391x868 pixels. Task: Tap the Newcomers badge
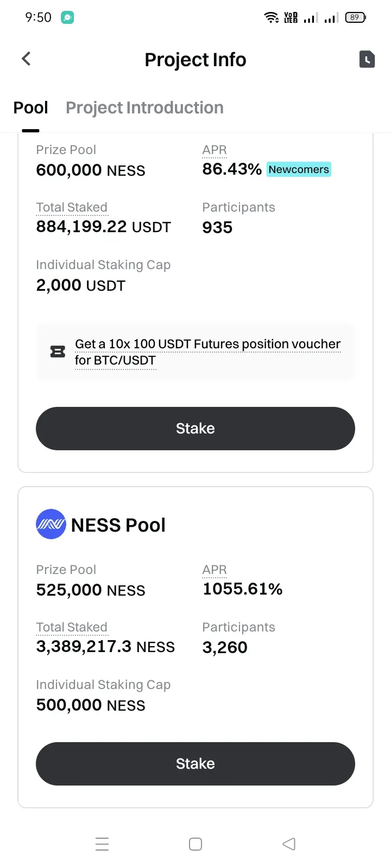pos(299,170)
